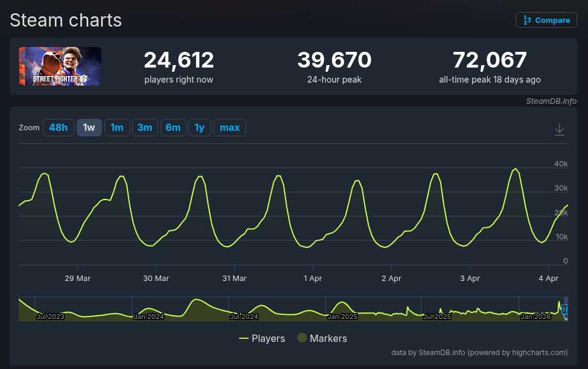Screen dimensions: 588x369
Task: Toggle the Players series in the legend
Action: pos(262,339)
